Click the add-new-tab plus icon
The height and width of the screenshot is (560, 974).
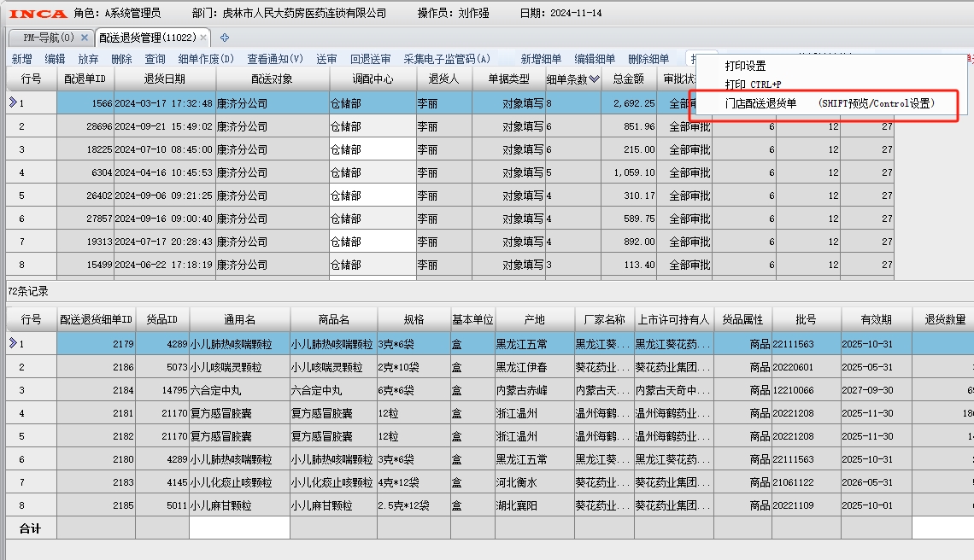click(x=225, y=38)
